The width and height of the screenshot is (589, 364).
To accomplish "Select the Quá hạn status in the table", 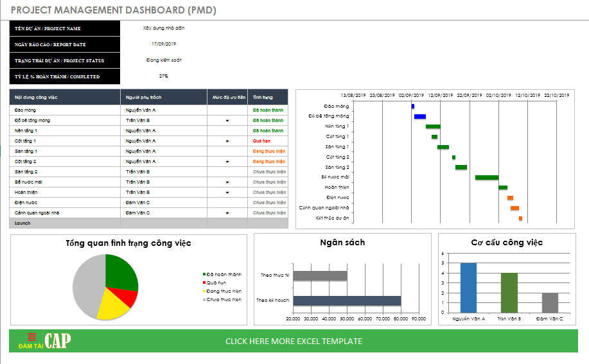I will pyautogui.click(x=261, y=141).
